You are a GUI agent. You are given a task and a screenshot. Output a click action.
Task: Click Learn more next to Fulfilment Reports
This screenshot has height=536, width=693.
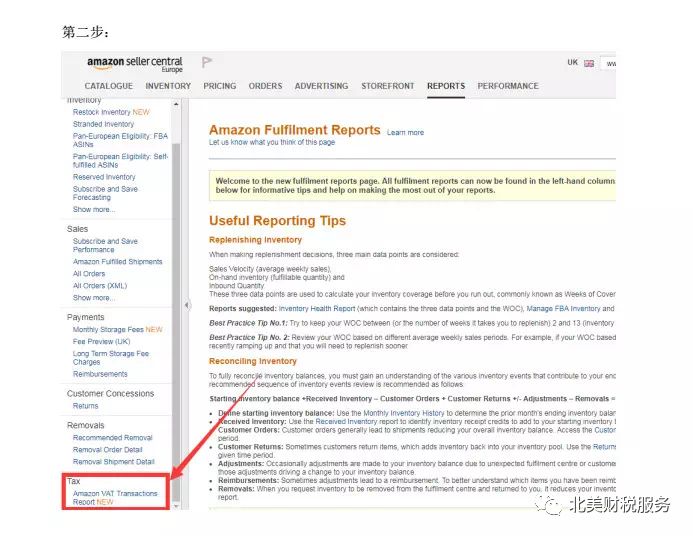coord(405,132)
